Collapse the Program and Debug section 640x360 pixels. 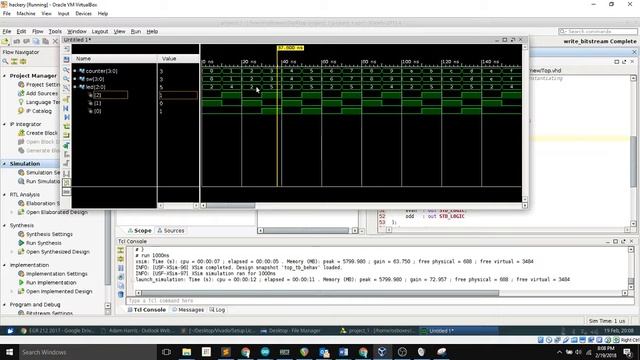[4, 305]
